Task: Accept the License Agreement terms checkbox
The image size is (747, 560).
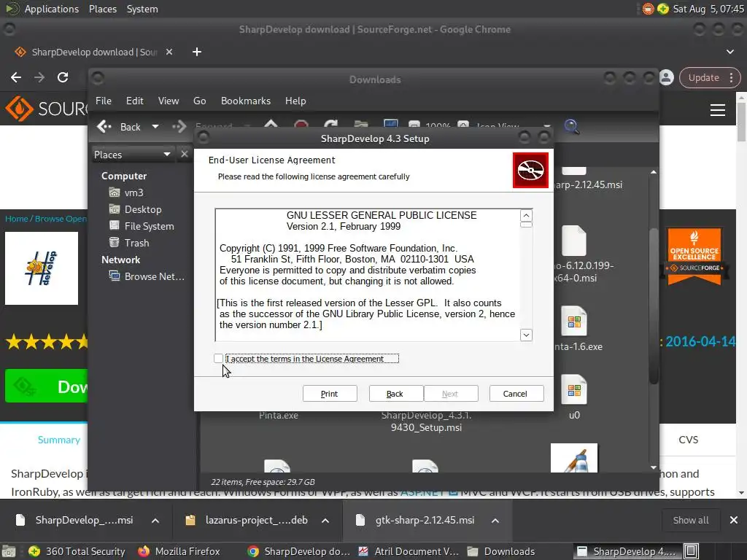Action: (x=219, y=359)
